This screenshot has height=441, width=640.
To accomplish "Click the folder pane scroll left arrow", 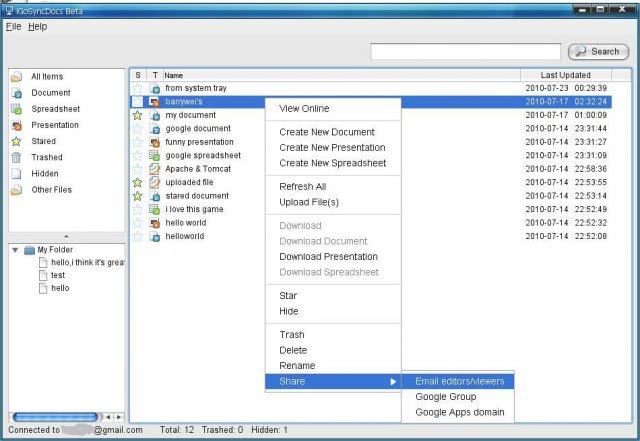I will pyautogui.click(x=108, y=417).
